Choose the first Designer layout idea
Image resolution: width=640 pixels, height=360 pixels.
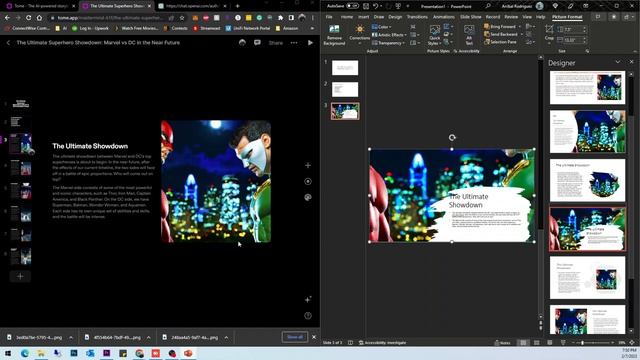[587, 87]
